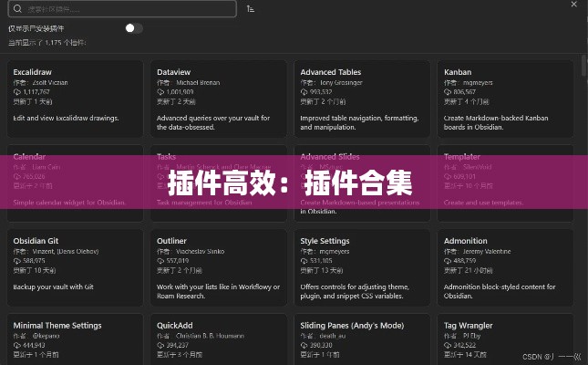Click the Admonition download count icon
588x365 pixels.
point(448,261)
